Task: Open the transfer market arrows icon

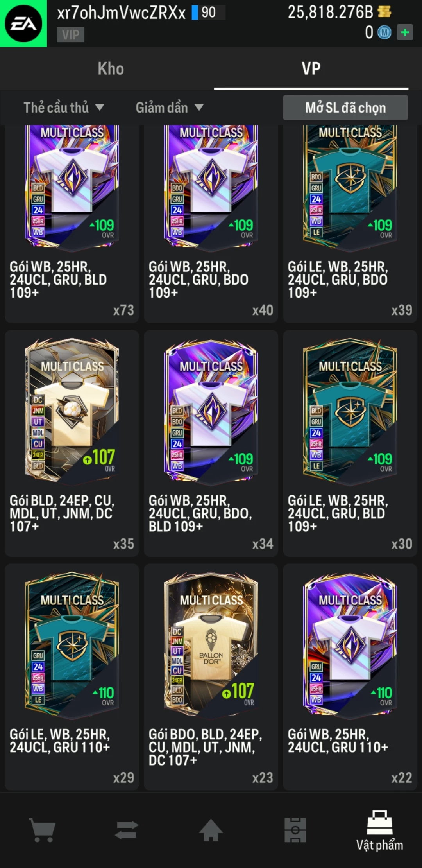Action: point(127,830)
